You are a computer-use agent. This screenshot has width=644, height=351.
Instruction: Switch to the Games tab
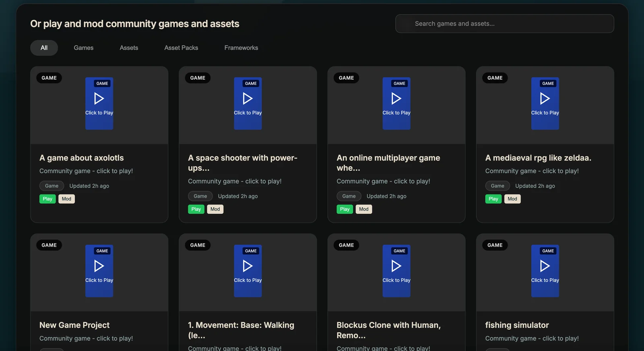pos(84,48)
